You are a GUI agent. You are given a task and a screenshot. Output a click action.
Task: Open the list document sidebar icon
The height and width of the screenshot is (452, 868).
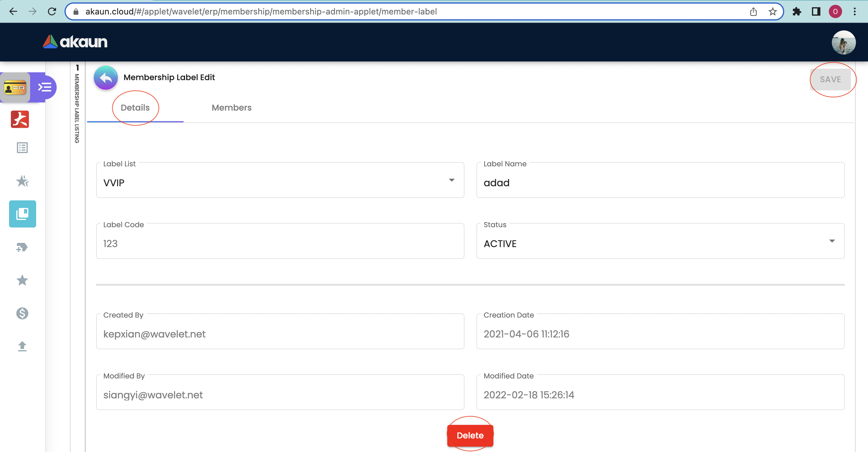(x=22, y=148)
